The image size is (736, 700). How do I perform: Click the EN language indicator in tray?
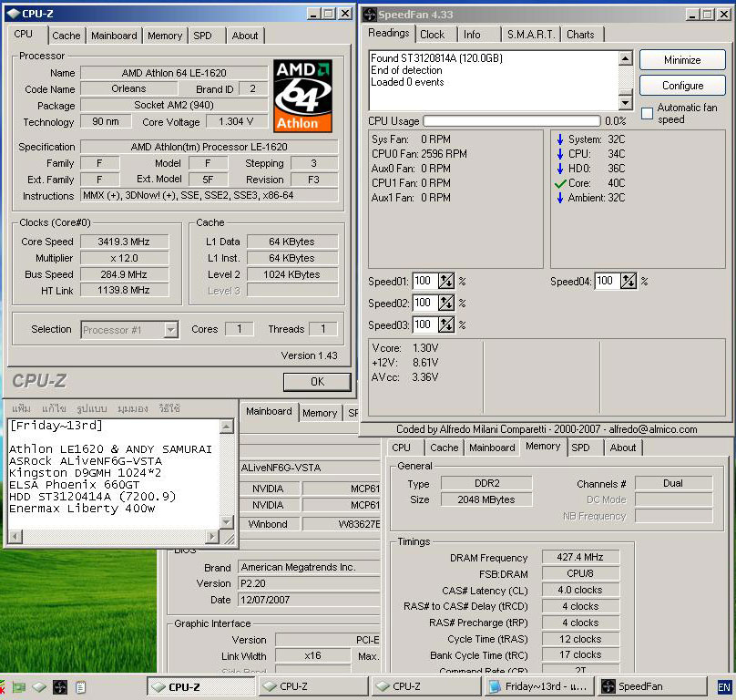click(724, 687)
